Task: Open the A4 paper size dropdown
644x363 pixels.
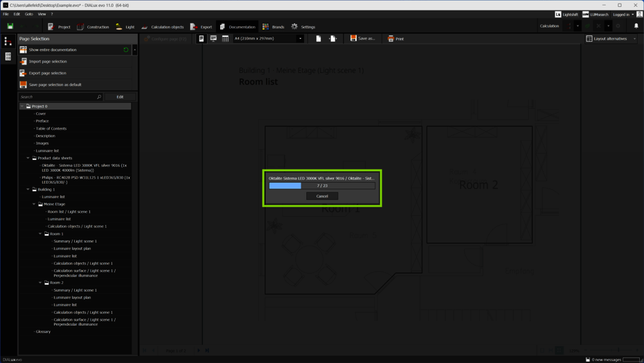Action: [x=301, y=39]
